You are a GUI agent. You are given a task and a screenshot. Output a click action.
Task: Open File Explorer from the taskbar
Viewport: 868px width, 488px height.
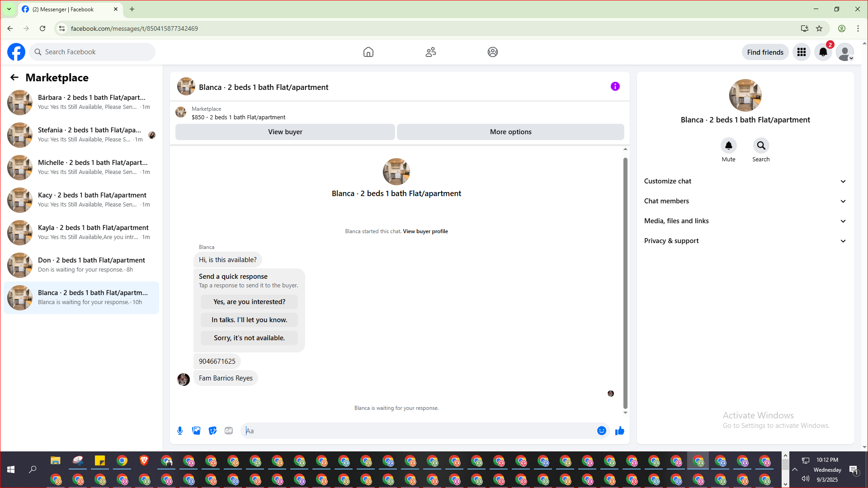[56, 461]
